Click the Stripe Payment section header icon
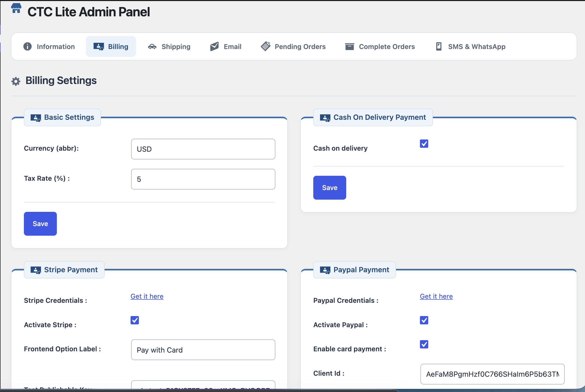 tap(36, 270)
